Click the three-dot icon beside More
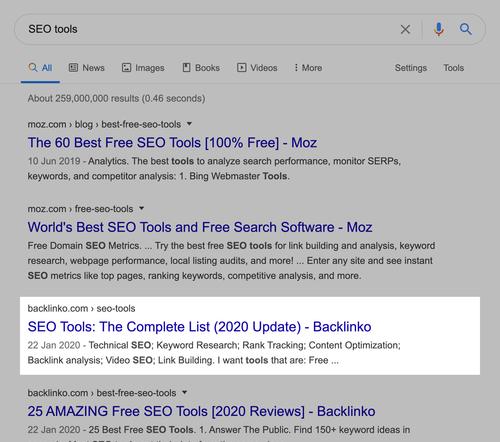 pyautogui.click(x=296, y=68)
